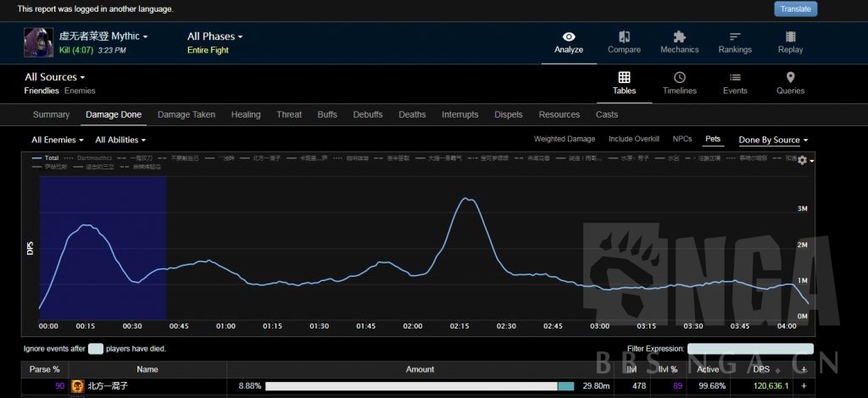The height and width of the screenshot is (398, 868).
Task: Open the Events list icon
Action: [x=735, y=78]
